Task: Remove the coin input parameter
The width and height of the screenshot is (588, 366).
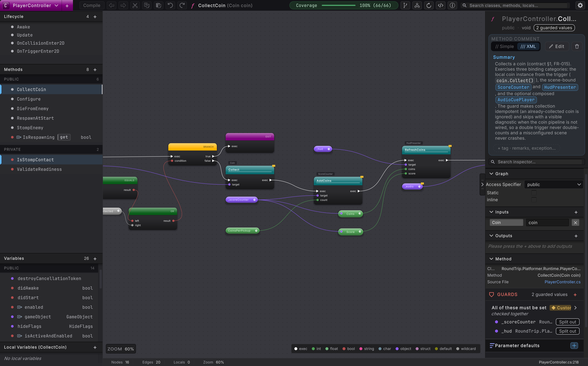Action: [x=575, y=223]
